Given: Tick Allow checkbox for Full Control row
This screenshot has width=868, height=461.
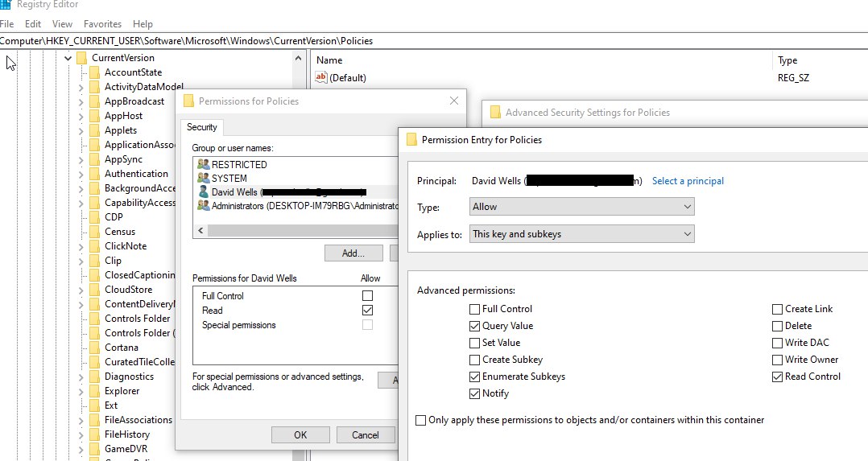Looking at the screenshot, I should (x=367, y=295).
